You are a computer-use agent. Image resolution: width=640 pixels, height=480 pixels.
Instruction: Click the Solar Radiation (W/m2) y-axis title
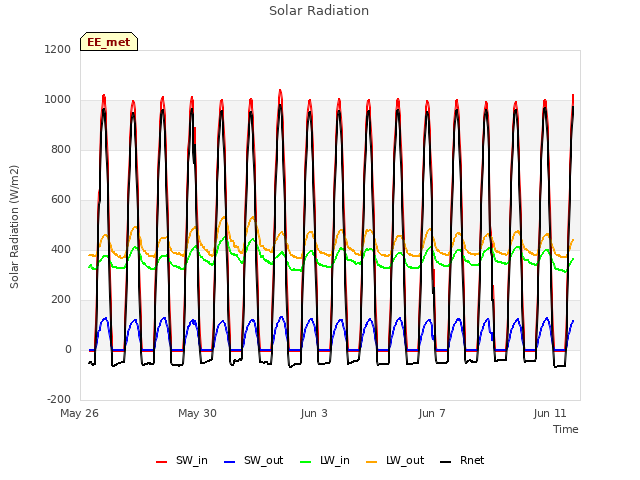click(14, 227)
